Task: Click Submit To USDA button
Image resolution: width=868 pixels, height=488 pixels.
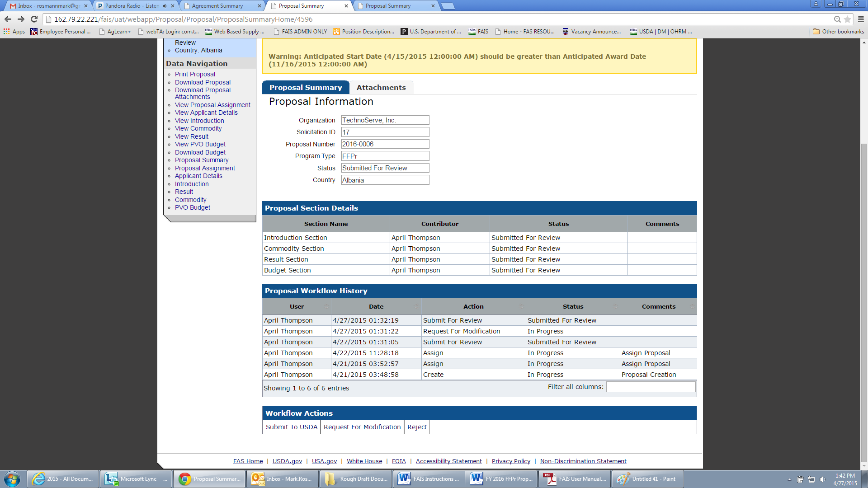Action: 291,427
